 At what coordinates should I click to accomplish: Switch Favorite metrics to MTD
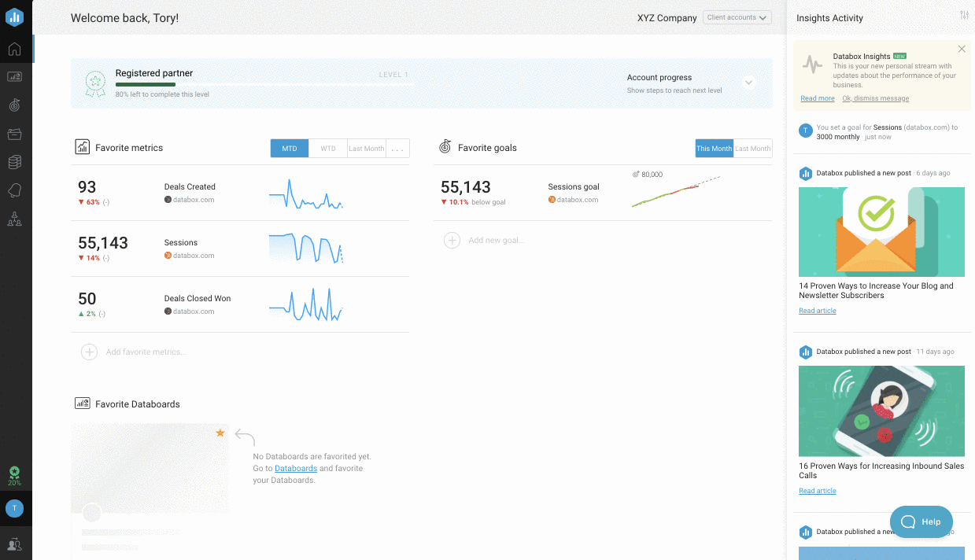(290, 149)
